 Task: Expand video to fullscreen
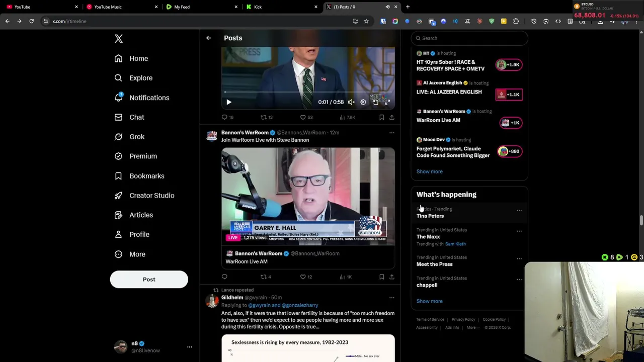pyautogui.click(x=387, y=102)
